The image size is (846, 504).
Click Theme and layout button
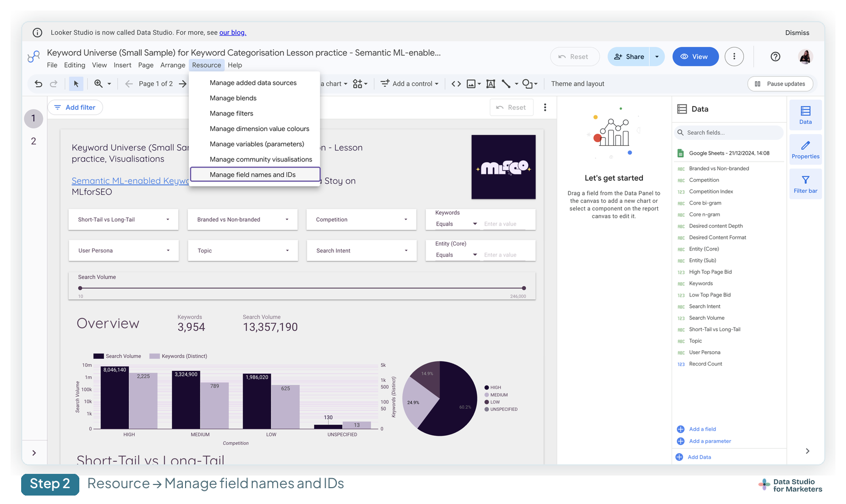(x=577, y=83)
